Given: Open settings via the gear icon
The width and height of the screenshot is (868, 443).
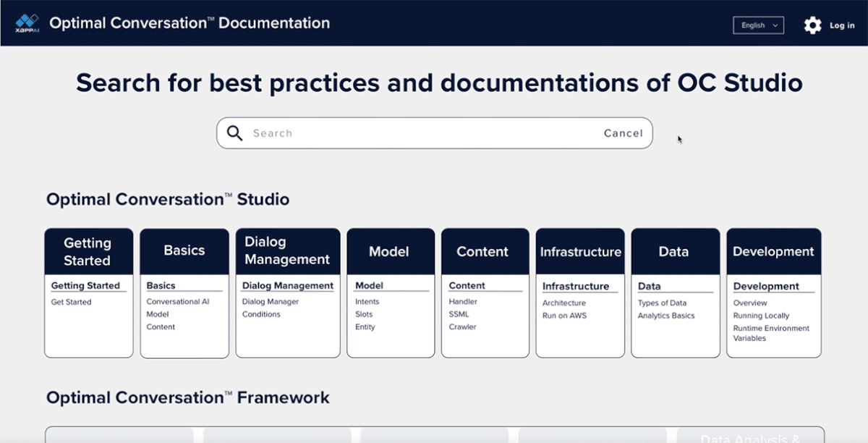Looking at the screenshot, I should pyautogui.click(x=813, y=25).
